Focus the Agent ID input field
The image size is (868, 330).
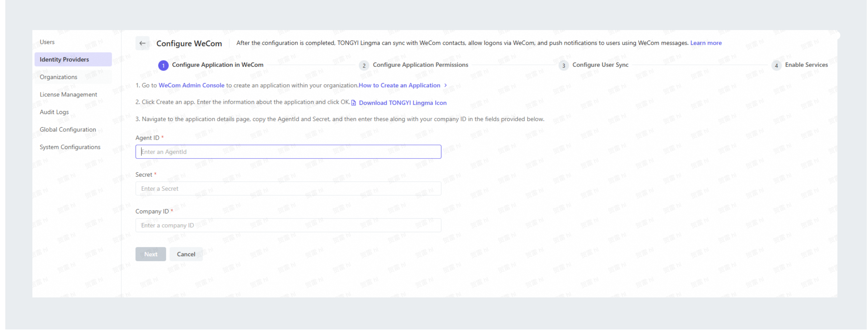click(288, 152)
